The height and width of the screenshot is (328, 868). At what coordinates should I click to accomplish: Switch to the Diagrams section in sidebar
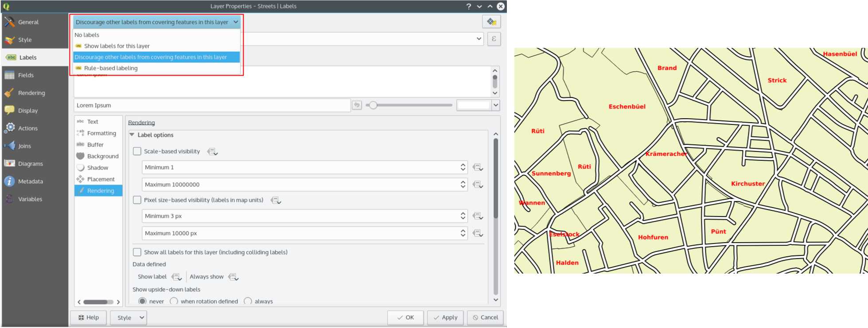30,164
